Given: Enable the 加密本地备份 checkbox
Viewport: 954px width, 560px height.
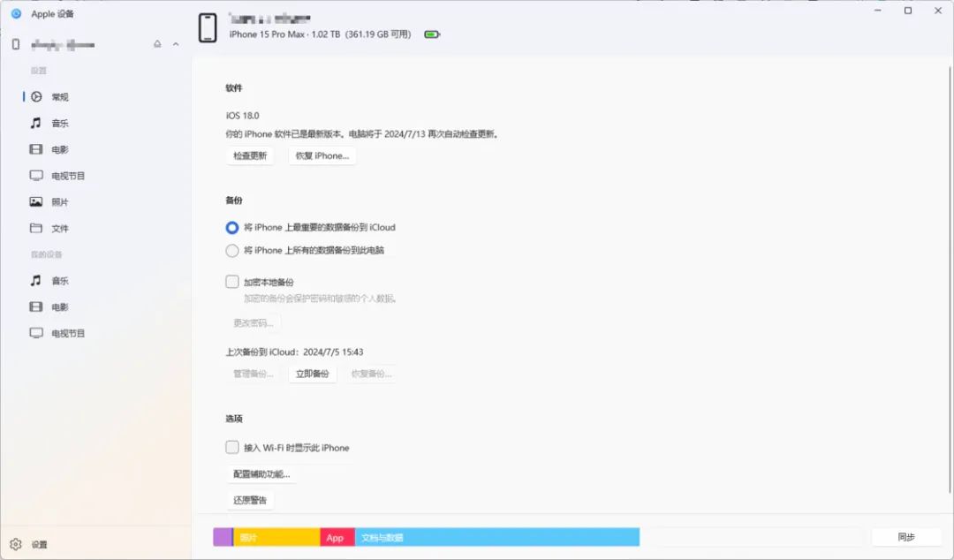Looking at the screenshot, I should coord(231,281).
